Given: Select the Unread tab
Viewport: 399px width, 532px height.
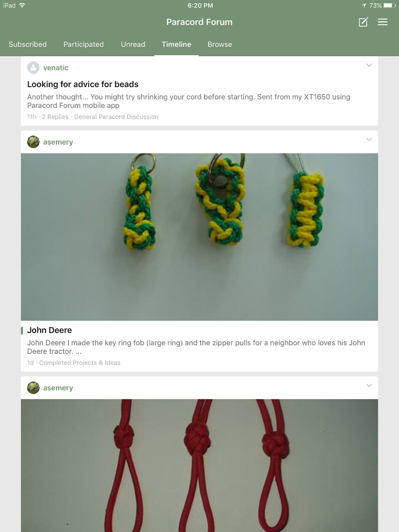Looking at the screenshot, I should 133,44.
